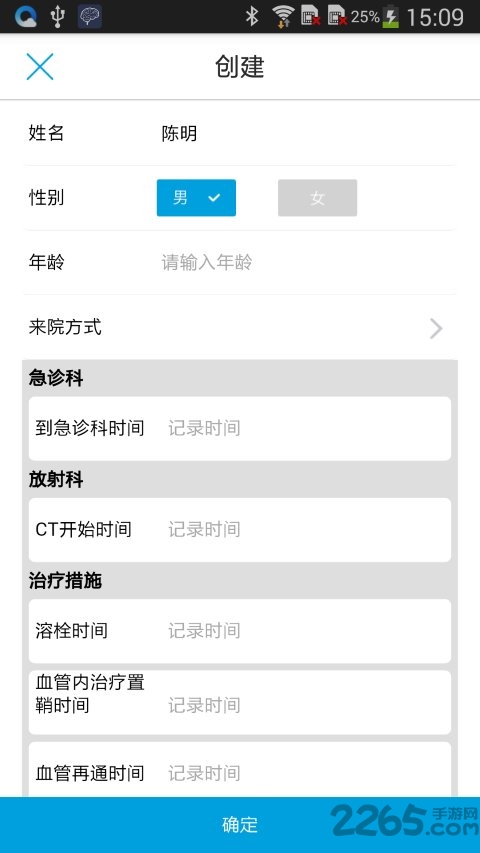Screen dimensions: 480x853
Task: Tap the cloud app icon in status bar
Action: tap(24, 17)
